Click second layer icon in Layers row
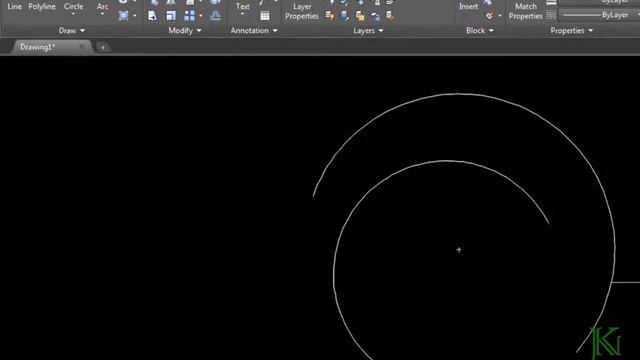This screenshot has height=360, width=640. (x=345, y=16)
